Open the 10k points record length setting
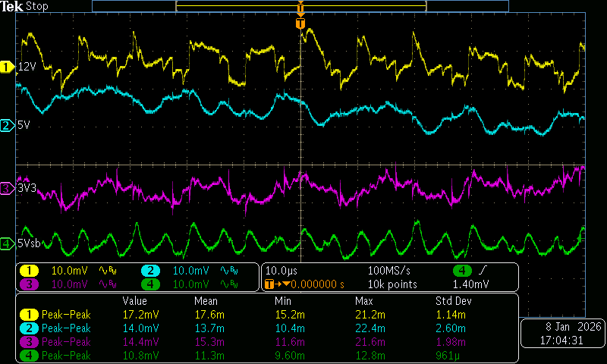This screenshot has height=364, width=607. (x=392, y=284)
